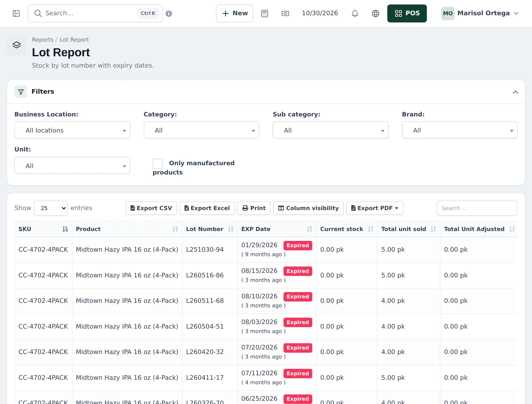Click Expired badge for 08/10/2026
Viewport: 532px width, 404px height.
298,297
